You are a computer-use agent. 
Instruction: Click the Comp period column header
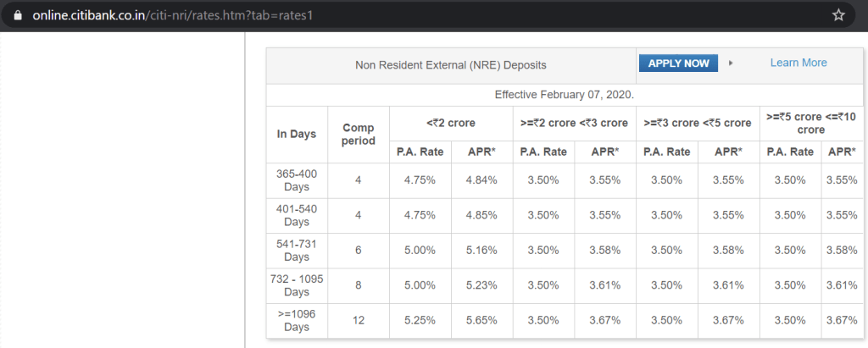(358, 134)
